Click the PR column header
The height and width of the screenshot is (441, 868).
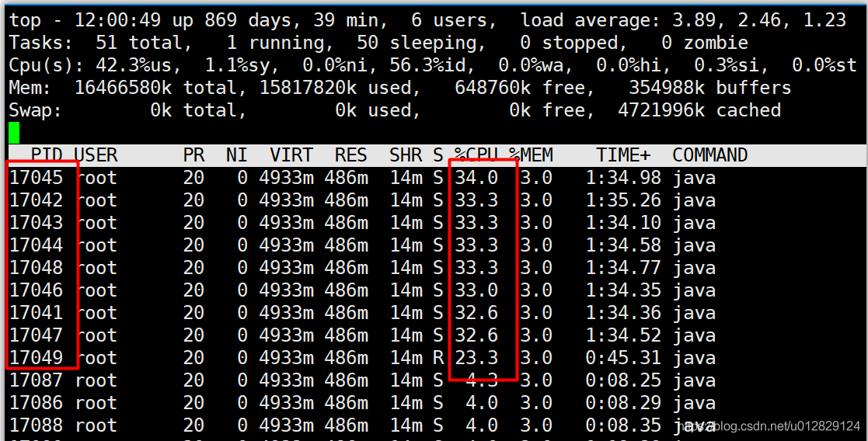pyautogui.click(x=193, y=155)
